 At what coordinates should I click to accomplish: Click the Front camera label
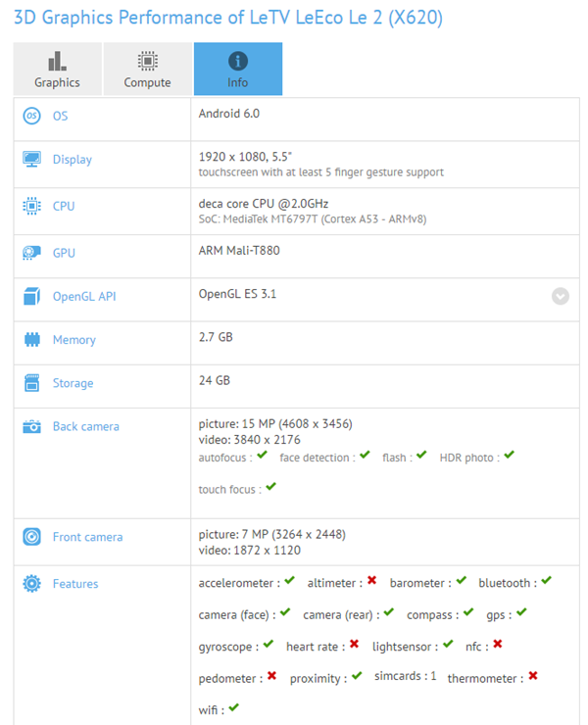pos(88,537)
